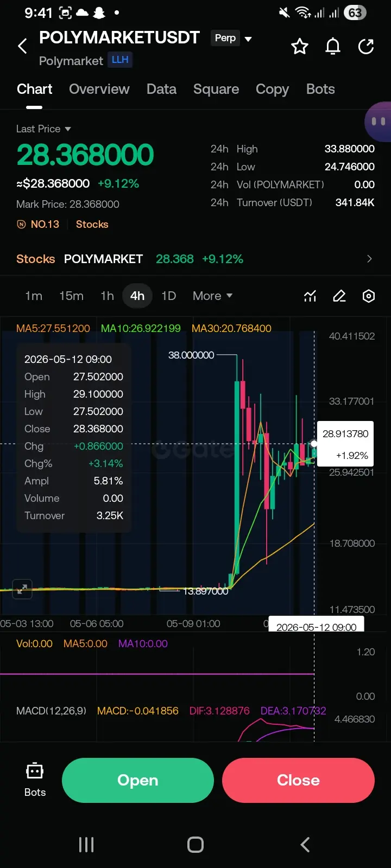Tap the POLYMARKETUSDT pair title
The width and height of the screenshot is (391, 868).
click(x=119, y=37)
